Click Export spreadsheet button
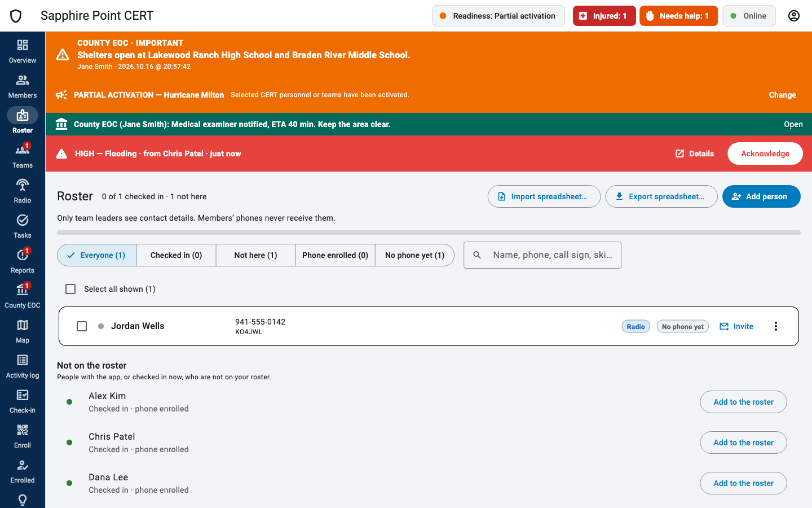Viewport: 812px width, 508px height. click(x=661, y=196)
